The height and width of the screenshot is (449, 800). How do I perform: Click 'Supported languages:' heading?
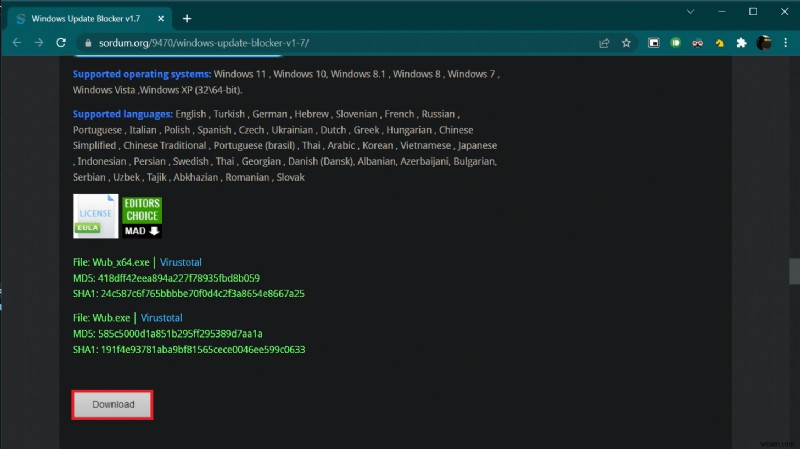pyautogui.click(x=123, y=114)
